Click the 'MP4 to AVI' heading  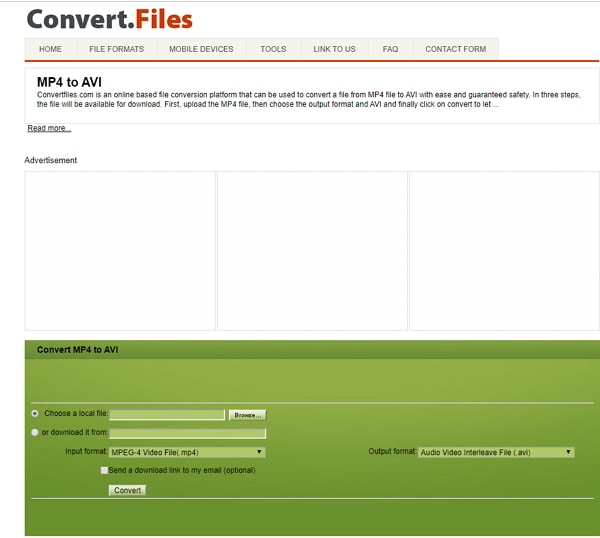[x=69, y=82]
